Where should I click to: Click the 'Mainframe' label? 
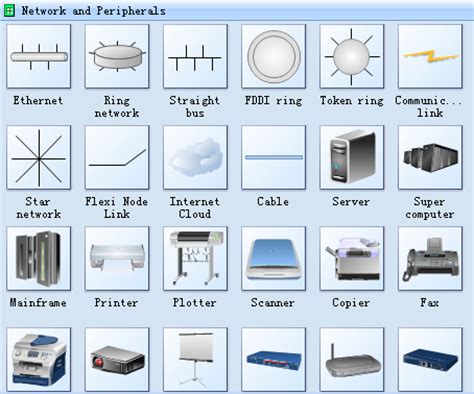38,303
